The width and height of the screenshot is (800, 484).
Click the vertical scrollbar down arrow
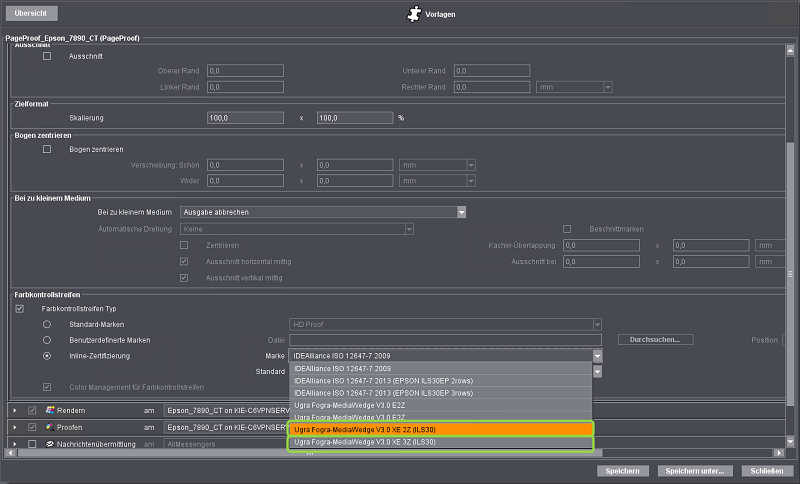click(x=790, y=442)
